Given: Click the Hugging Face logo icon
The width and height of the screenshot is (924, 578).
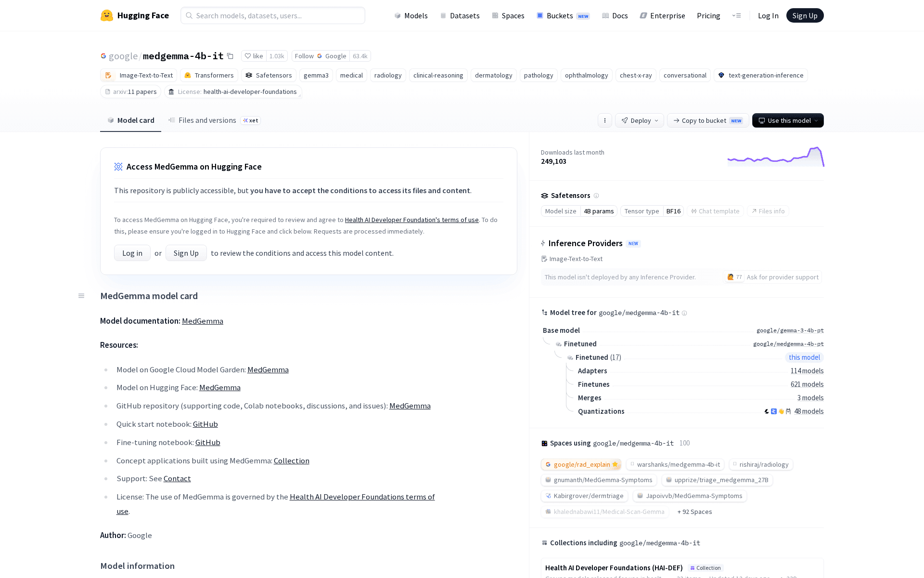Looking at the screenshot, I should coord(106,15).
